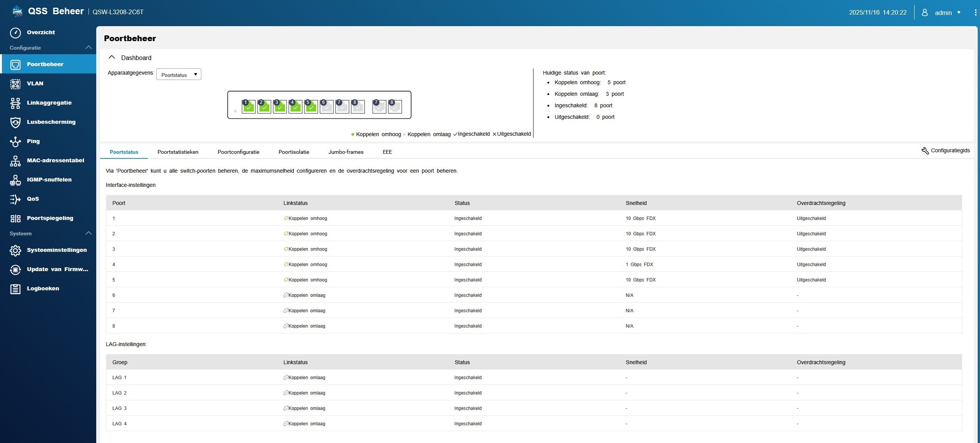Collapse the Configuratie sidebar group

pyautogui.click(x=88, y=48)
